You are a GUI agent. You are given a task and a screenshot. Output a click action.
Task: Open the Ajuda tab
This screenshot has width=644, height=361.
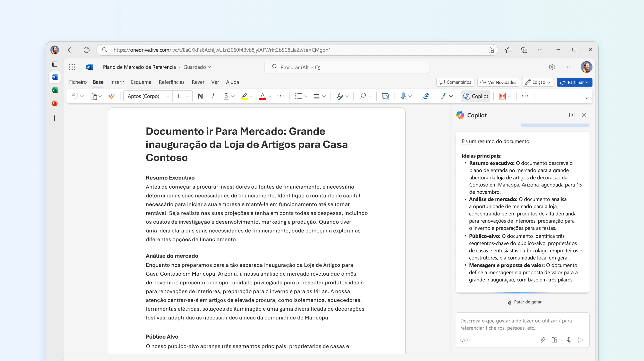point(232,82)
